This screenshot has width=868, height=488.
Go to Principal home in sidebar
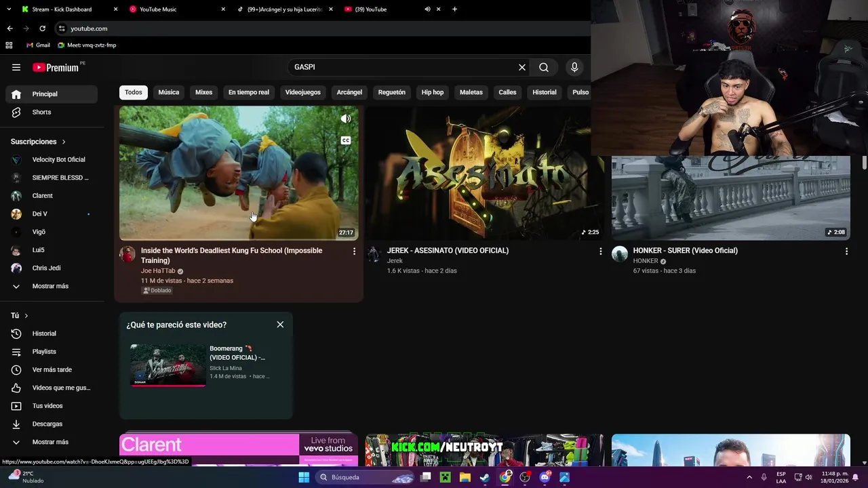[x=52, y=94]
